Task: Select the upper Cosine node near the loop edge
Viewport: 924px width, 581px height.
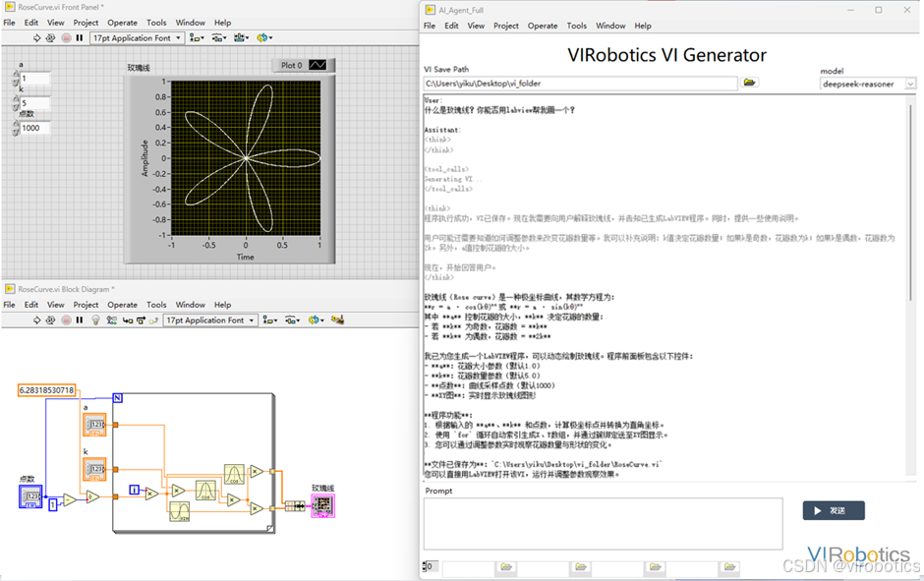Action: click(x=234, y=475)
